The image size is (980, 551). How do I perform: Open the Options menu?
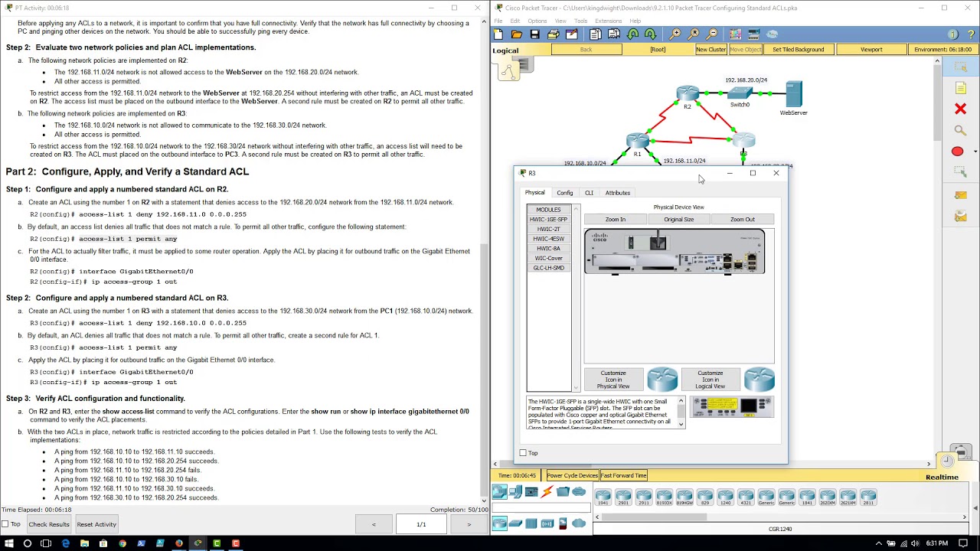point(537,21)
